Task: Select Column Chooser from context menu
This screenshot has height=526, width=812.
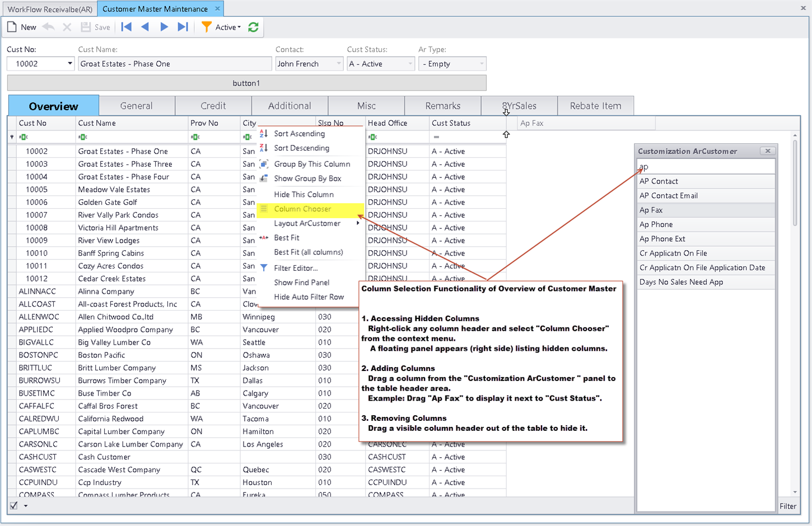Action: (302, 209)
